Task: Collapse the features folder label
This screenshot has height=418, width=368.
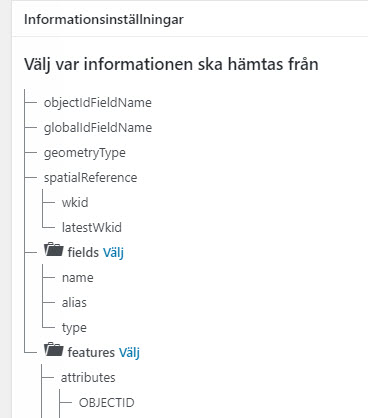Action: click(91, 352)
